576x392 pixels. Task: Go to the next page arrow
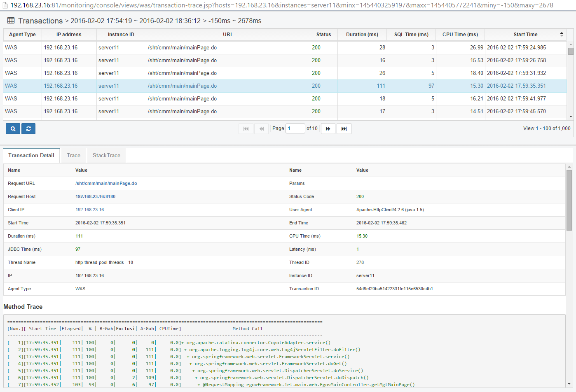(328, 128)
